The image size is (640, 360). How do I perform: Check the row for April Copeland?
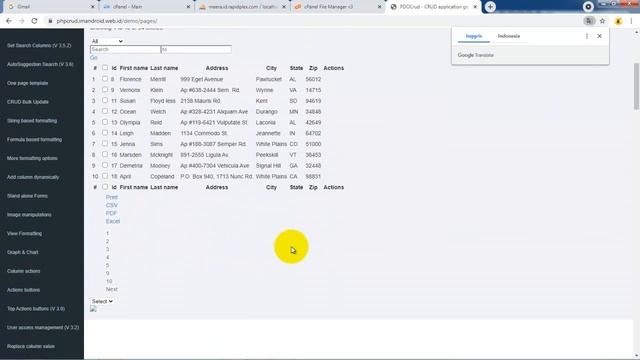coord(105,176)
